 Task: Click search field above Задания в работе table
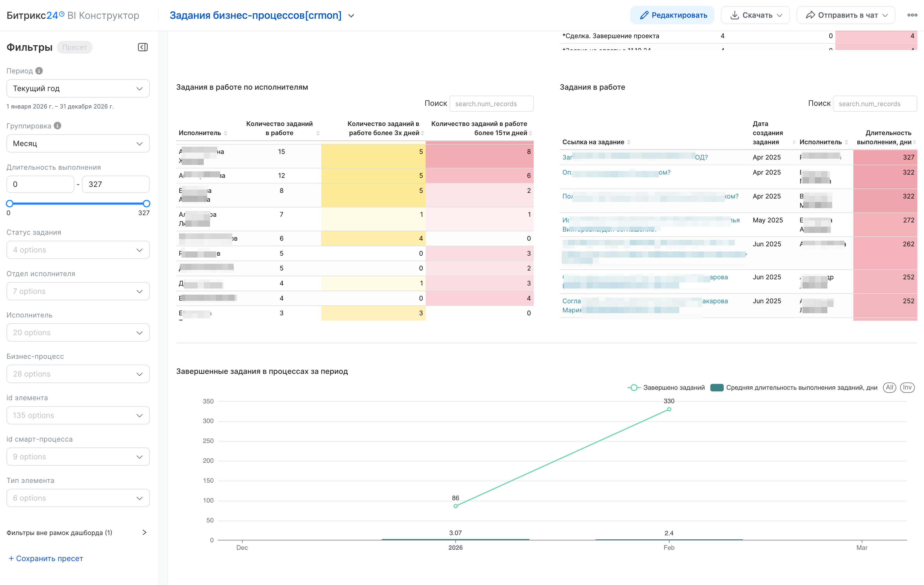[875, 104]
